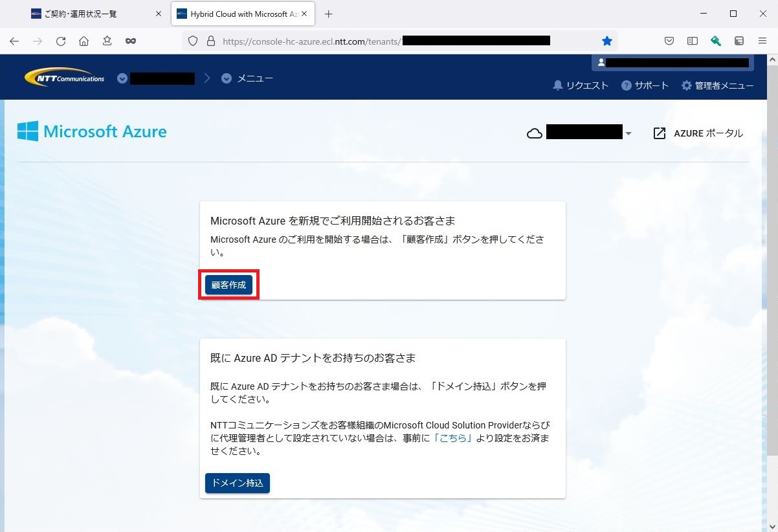Image resolution: width=778 pixels, height=532 pixels.
Task: Select the Hybrid Cloud with Microsoft Azure tab
Action: 243,14
